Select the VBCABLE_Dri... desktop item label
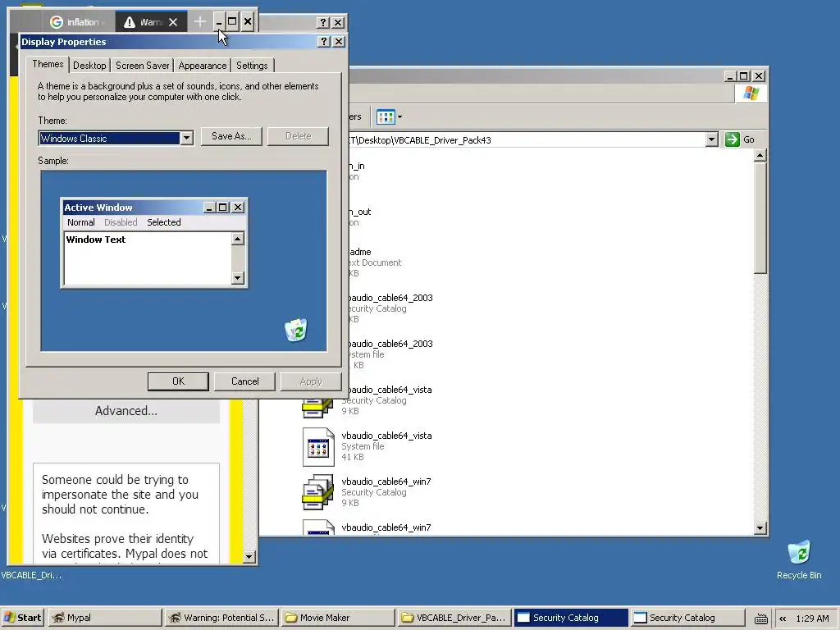 tap(31, 575)
